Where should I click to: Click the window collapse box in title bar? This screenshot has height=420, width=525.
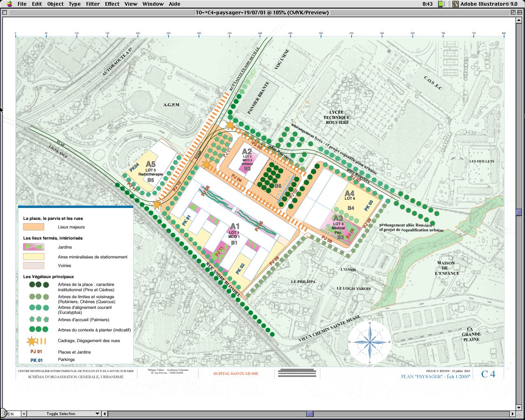pos(520,12)
